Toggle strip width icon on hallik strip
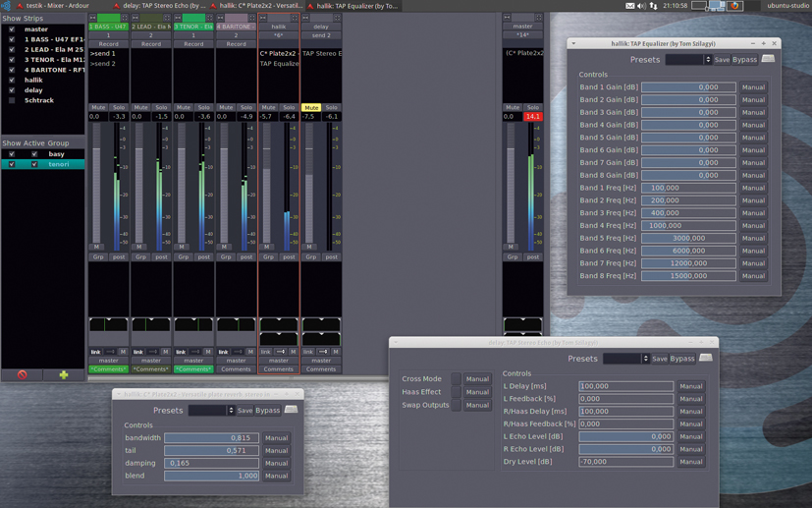 [x=263, y=18]
